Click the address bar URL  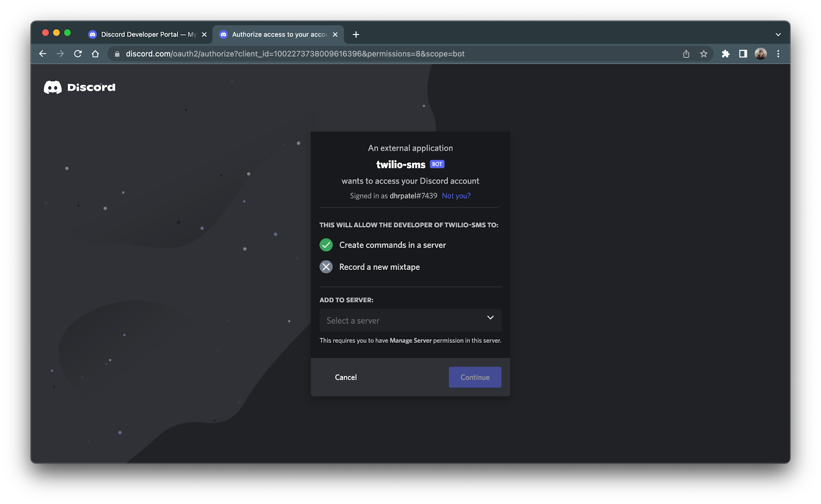[x=295, y=54]
